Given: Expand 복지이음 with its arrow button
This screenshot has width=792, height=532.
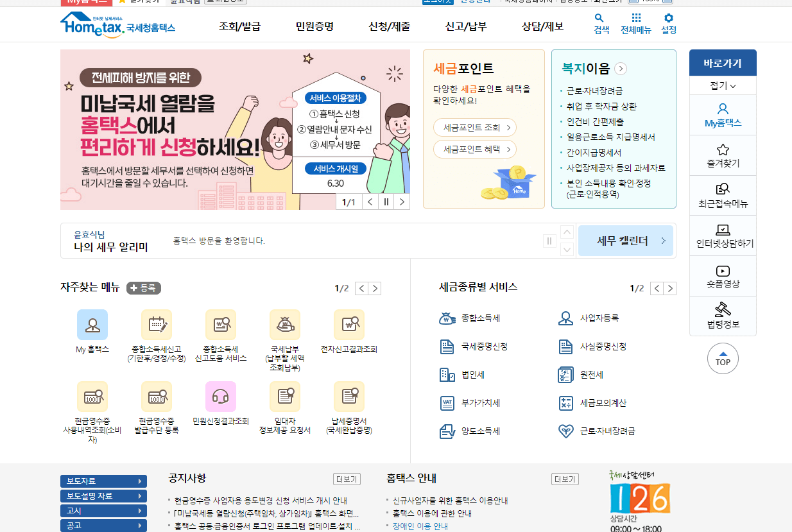Looking at the screenshot, I should [x=620, y=68].
